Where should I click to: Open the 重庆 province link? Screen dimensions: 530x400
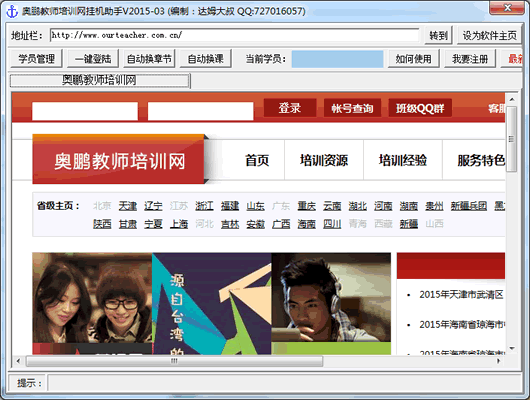tap(307, 206)
